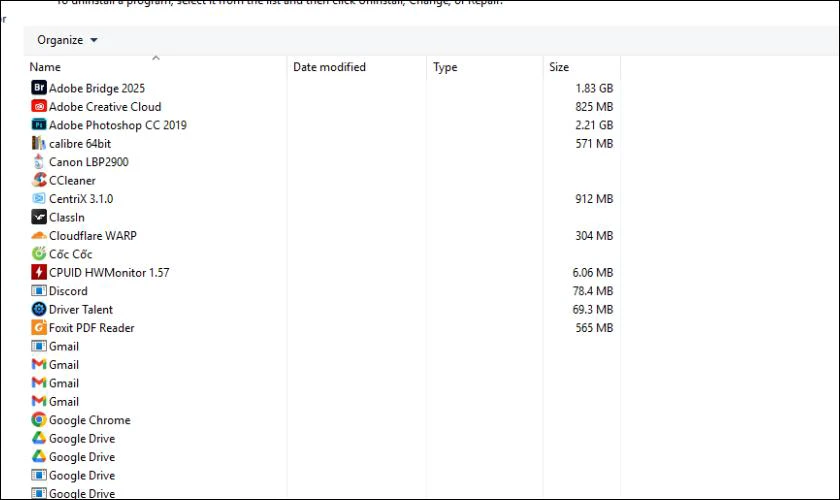This screenshot has height=500, width=840.
Task: Click the 304 MB size value
Action: point(594,236)
